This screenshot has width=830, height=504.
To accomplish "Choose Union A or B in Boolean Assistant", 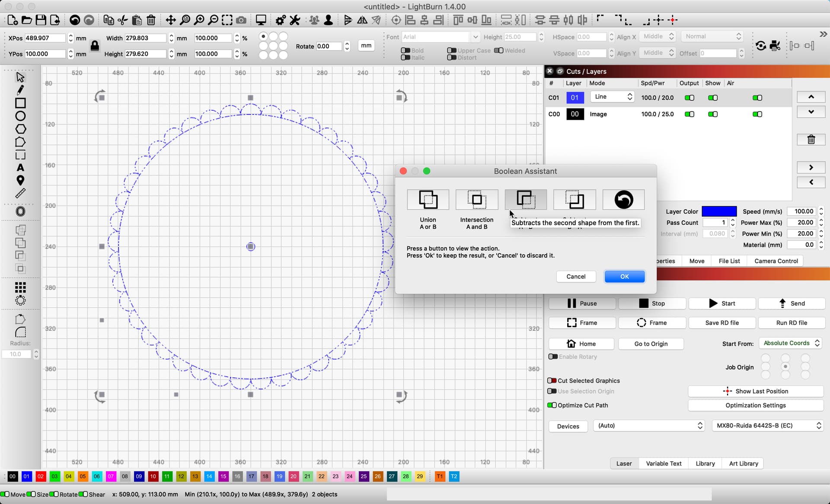I will pos(428,200).
